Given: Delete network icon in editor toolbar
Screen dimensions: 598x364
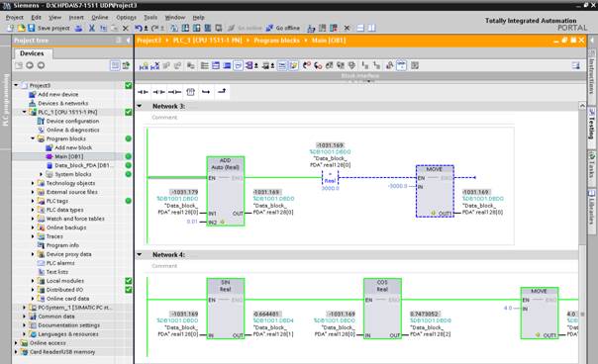Looking at the screenshot, I should coord(154,65).
